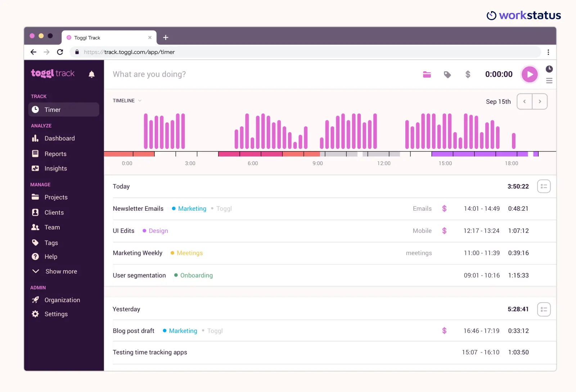
Task: Toggle billable dollar icon in timer bar
Action: click(468, 74)
